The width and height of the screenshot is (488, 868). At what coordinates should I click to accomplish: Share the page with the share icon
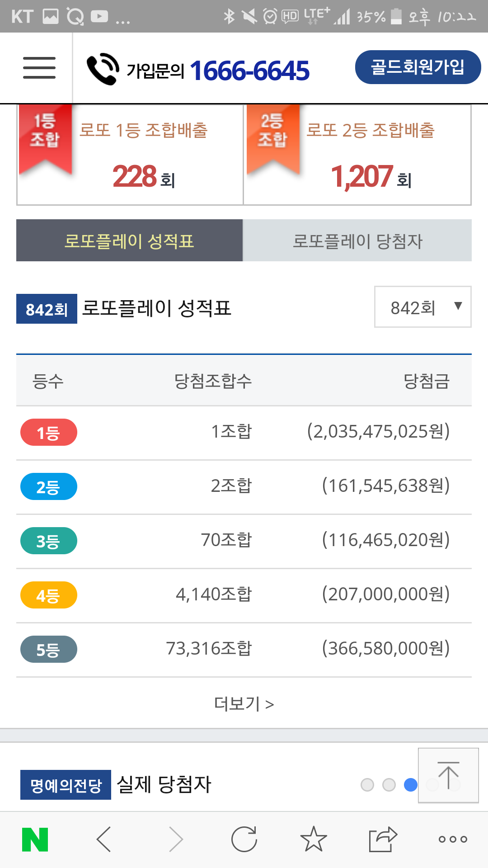[383, 840]
